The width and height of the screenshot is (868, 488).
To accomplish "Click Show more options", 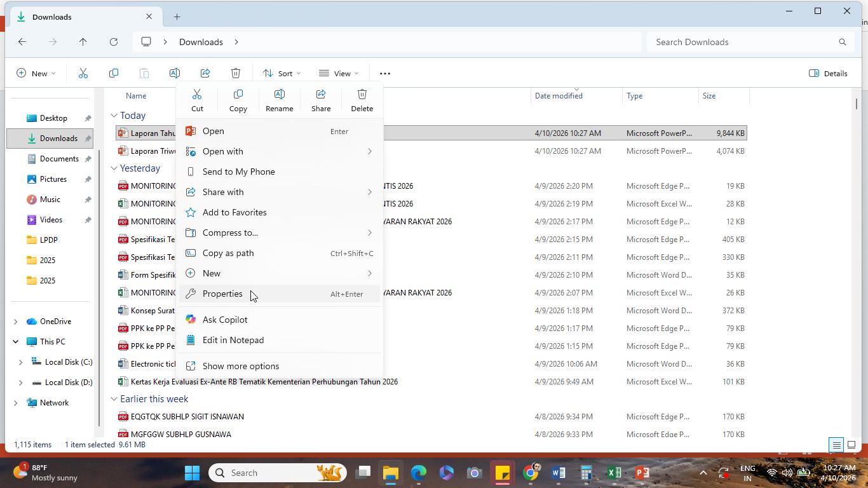I will click(280, 366).
